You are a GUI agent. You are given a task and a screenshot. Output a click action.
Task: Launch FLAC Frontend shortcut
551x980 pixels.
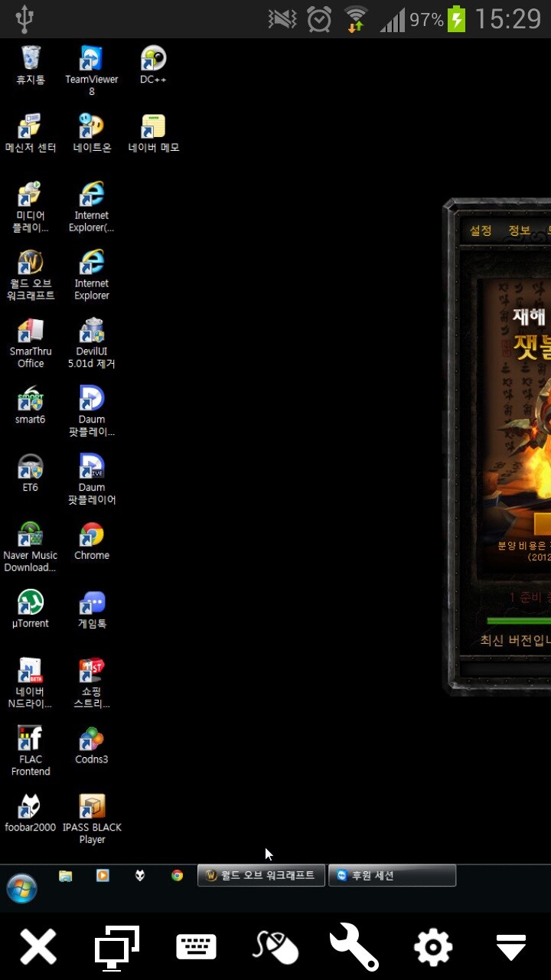pyautogui.click(x=31, y=751)
